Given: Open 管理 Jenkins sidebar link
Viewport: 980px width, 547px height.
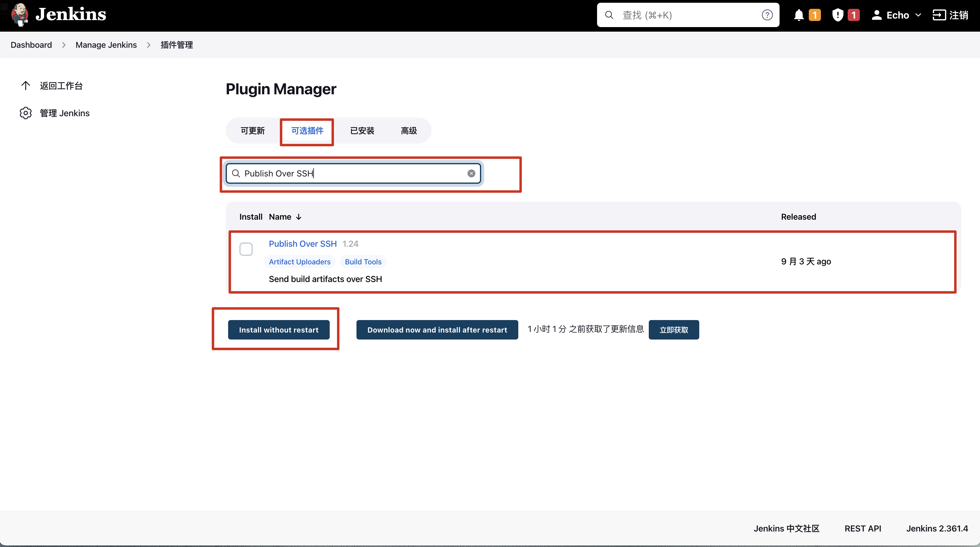Looking at the screenshot, I should click(65, 113).
